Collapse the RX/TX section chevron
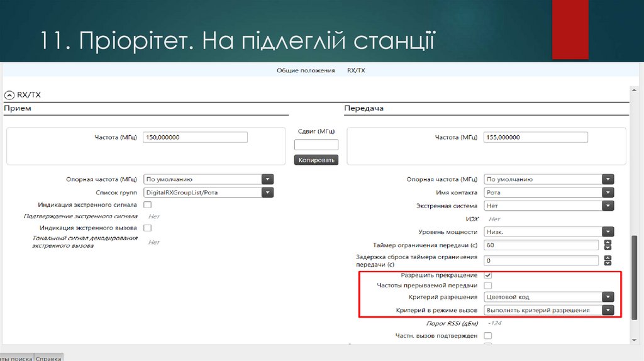The height and width of the screenshot is (361, 644). [9, 95]
